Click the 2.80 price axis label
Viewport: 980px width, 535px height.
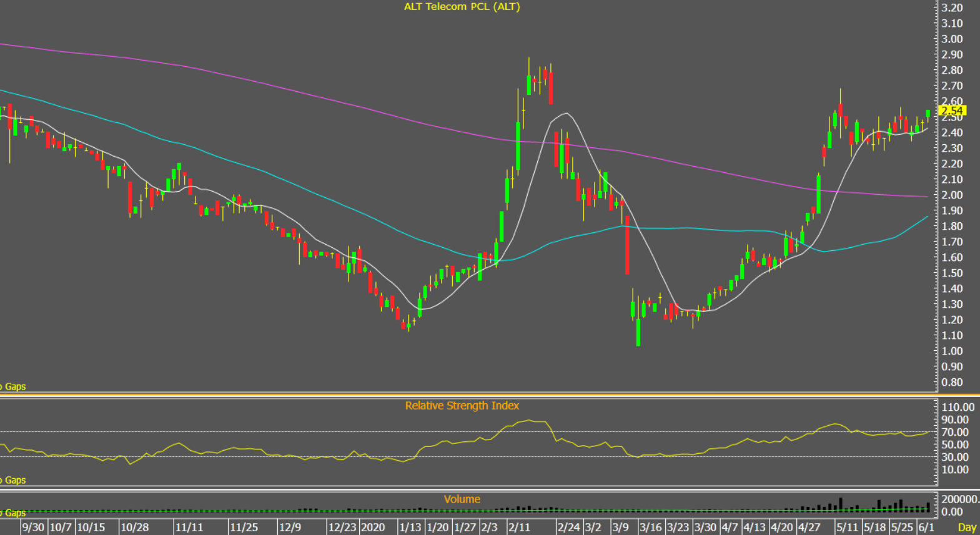[x=953, y=70]
